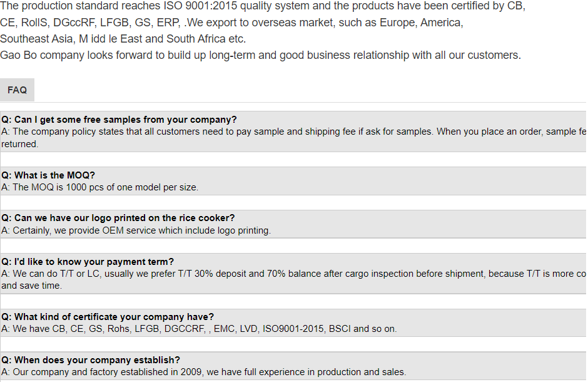Select the logo printed on rice cooker question
Screen dimensions: 588x382
[118, 218]
